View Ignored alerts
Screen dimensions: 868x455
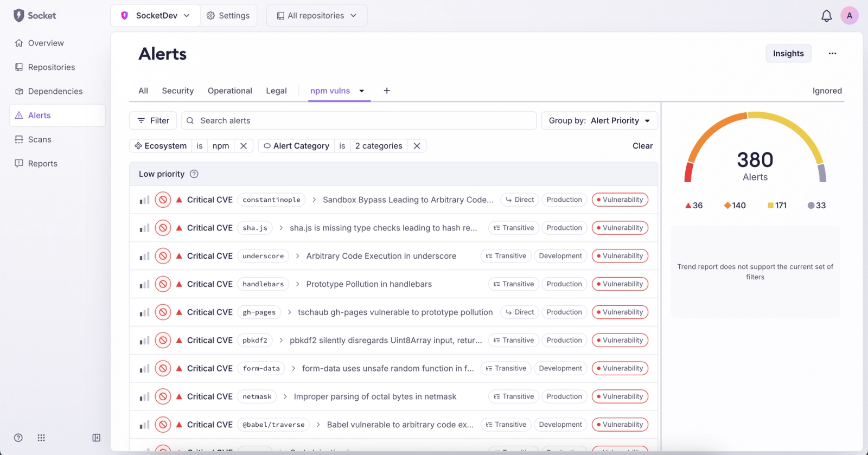point(827,91)
